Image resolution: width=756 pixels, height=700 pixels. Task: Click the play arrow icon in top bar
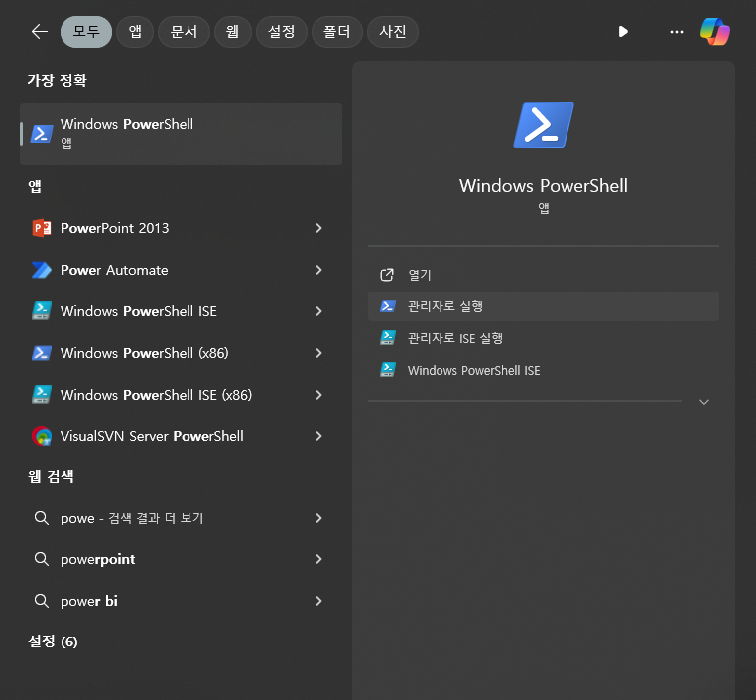(623, 32)
